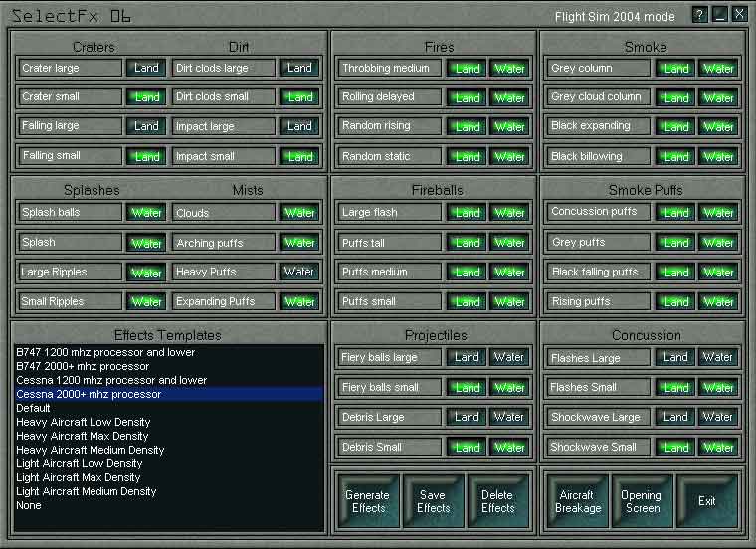756x549 pixels.
Task: Enable Land for Flashes Large
Action: coord(675,357)
